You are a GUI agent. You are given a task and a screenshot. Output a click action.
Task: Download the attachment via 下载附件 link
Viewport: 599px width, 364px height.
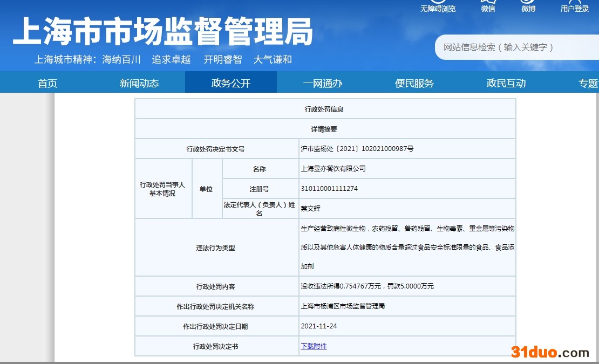[x=314, y=346]
